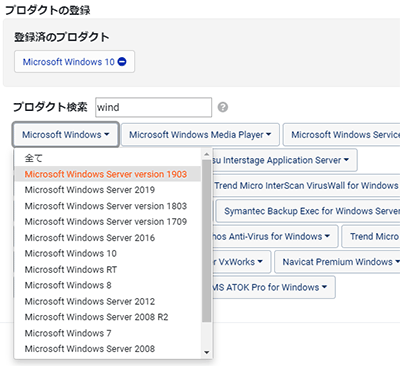Screen dimensions: 400x366
Task: Click the dropdown list scrollbar thumb
Action: click(x=206, y=241)
